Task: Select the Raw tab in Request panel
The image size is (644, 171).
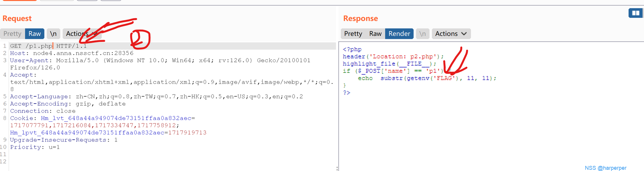Action: click(x=35, y=34)
